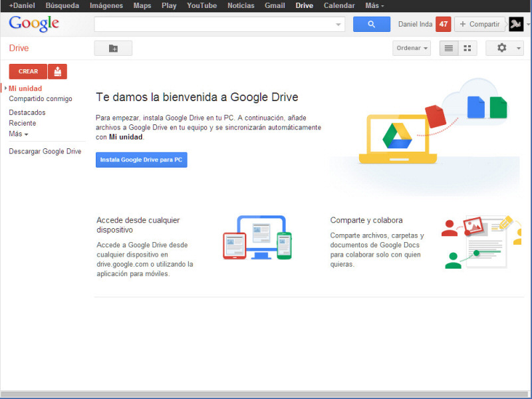This screenshot has height=399, width=532.
Task: Click the new folder icon button
Action: (x=113, y=48)
